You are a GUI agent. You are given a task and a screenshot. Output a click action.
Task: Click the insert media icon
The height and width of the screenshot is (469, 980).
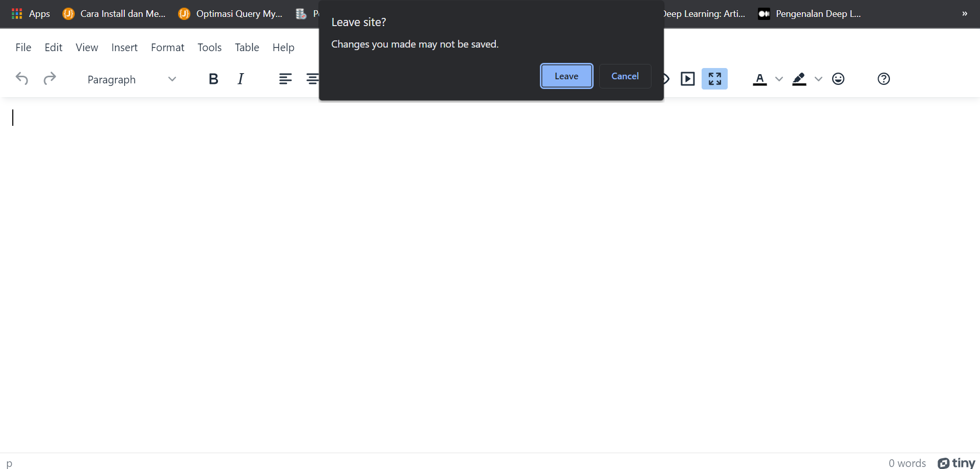coord(687,79)
